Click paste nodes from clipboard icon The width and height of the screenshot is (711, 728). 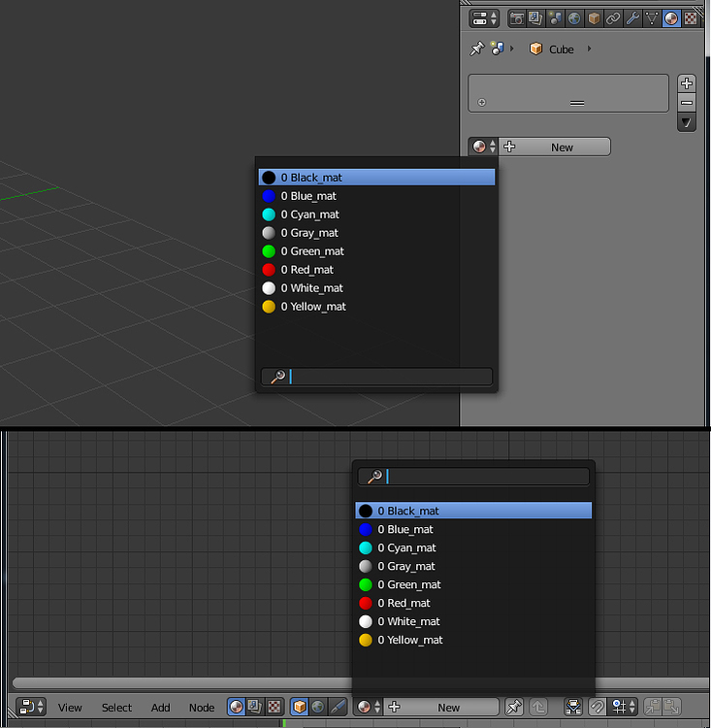click(x=671, y=707)
